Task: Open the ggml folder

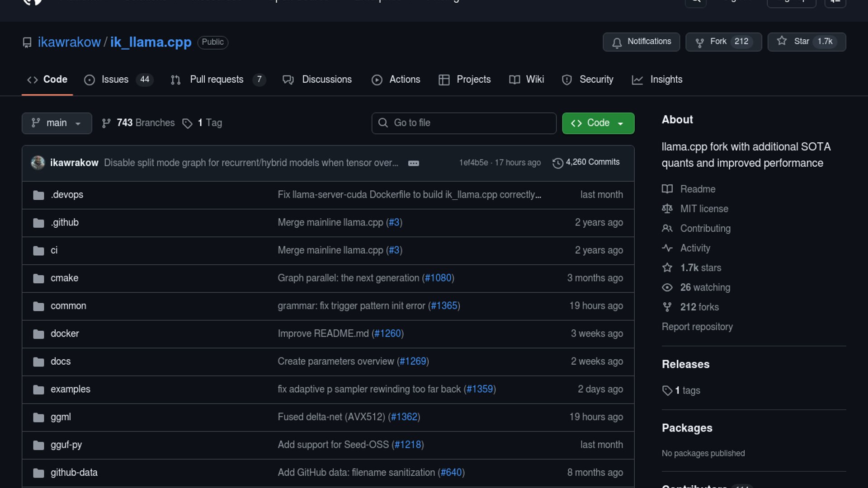Action: point(61,417)
